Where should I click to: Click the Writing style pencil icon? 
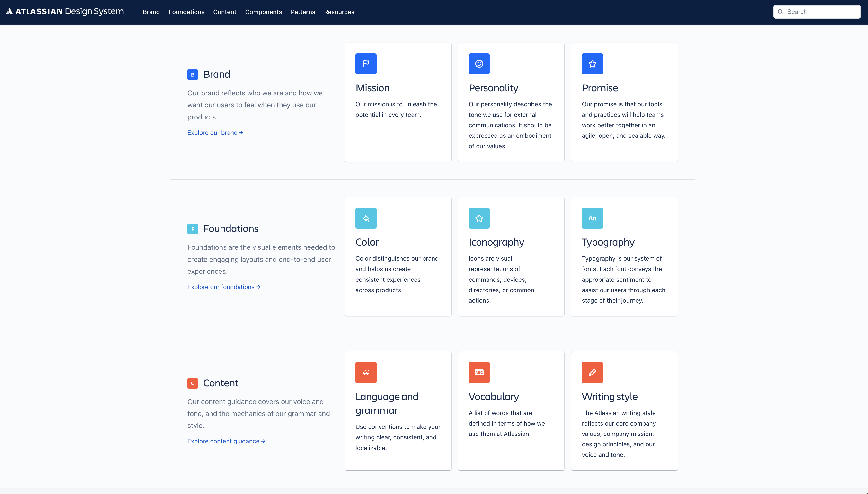coord(592,372)
